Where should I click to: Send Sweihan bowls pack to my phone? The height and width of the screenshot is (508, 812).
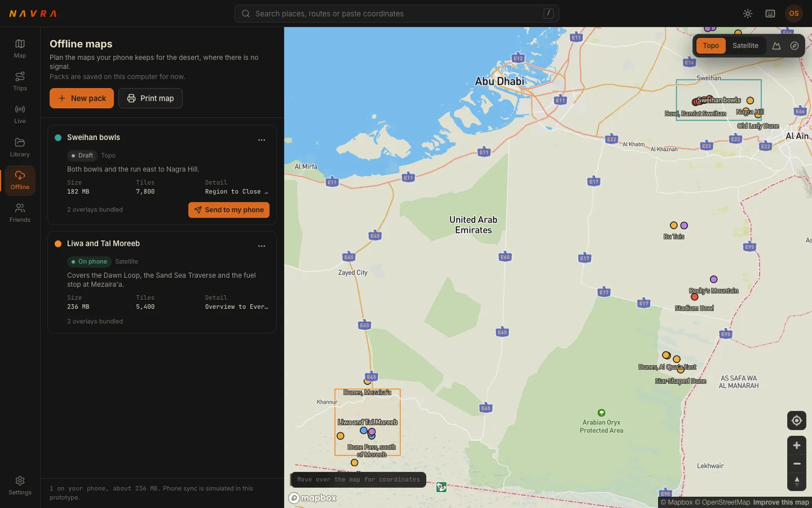click(229, 210)
